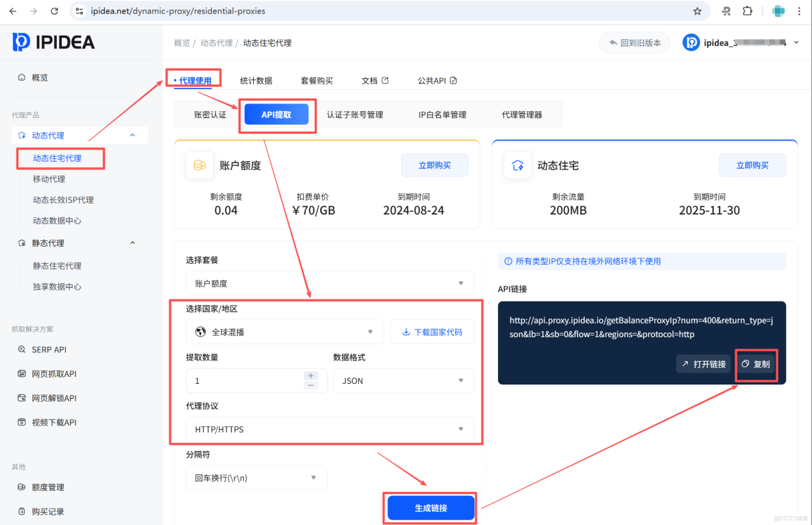Click the 生成链接 button
This screenshot has width=812, height=525.
point(430,508)
